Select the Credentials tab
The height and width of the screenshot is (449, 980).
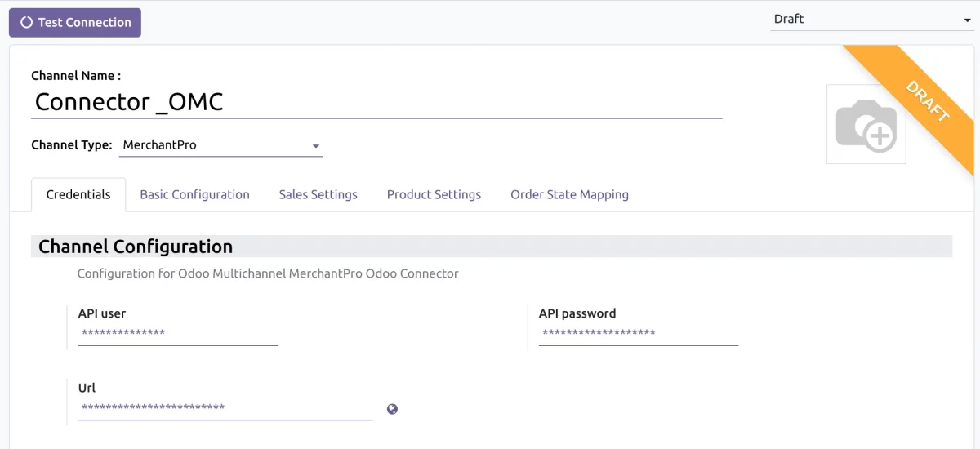click(78, 195)
